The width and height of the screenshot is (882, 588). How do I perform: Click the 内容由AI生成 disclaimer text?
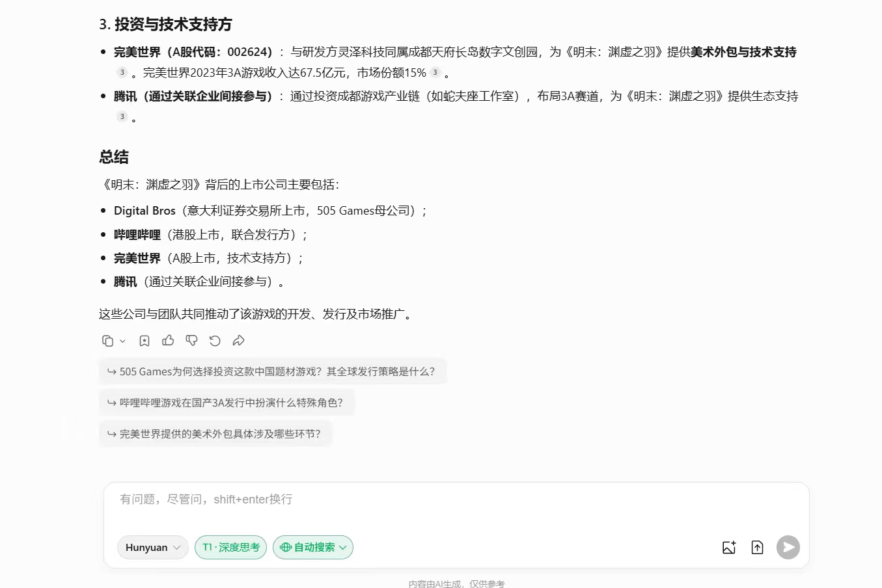tap(456, 583)
